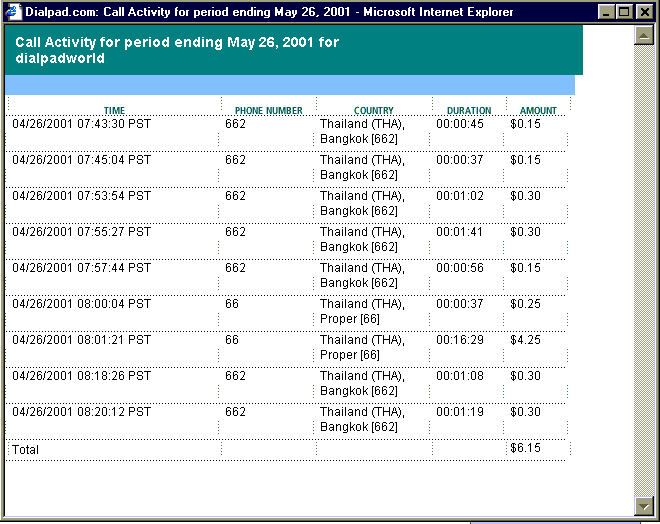Click duration 00:00:56 cell
The image size is (660, 524).
pos(460,268)
